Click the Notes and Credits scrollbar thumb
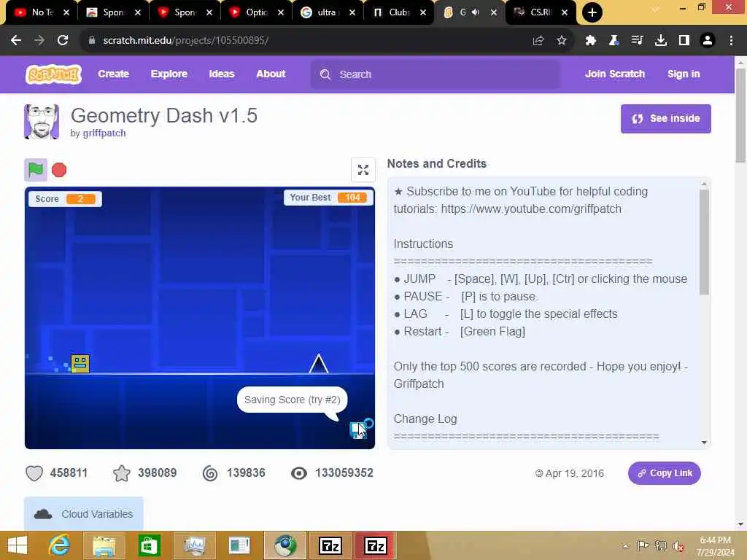747x560 pixels. (x=704, y=242)
